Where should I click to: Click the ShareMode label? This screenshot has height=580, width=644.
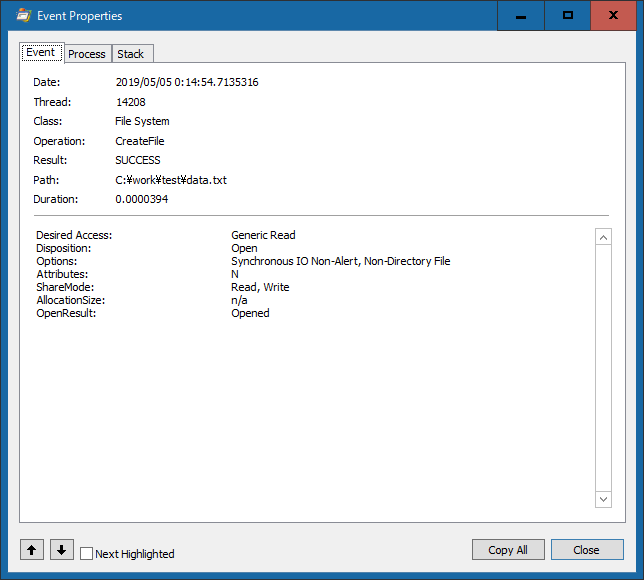click(65, 287)
